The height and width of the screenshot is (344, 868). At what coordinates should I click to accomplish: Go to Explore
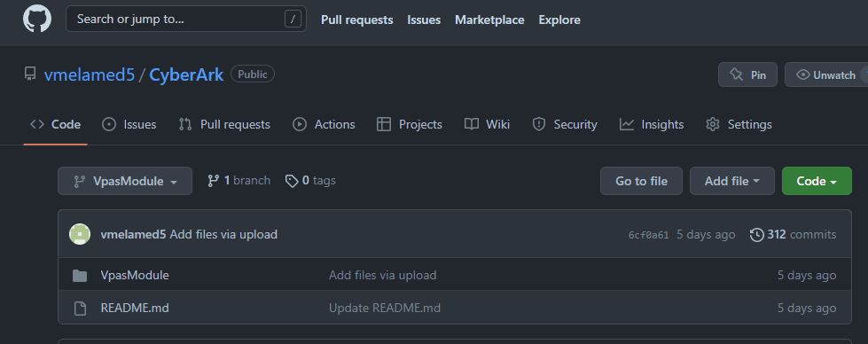(559, 20)
